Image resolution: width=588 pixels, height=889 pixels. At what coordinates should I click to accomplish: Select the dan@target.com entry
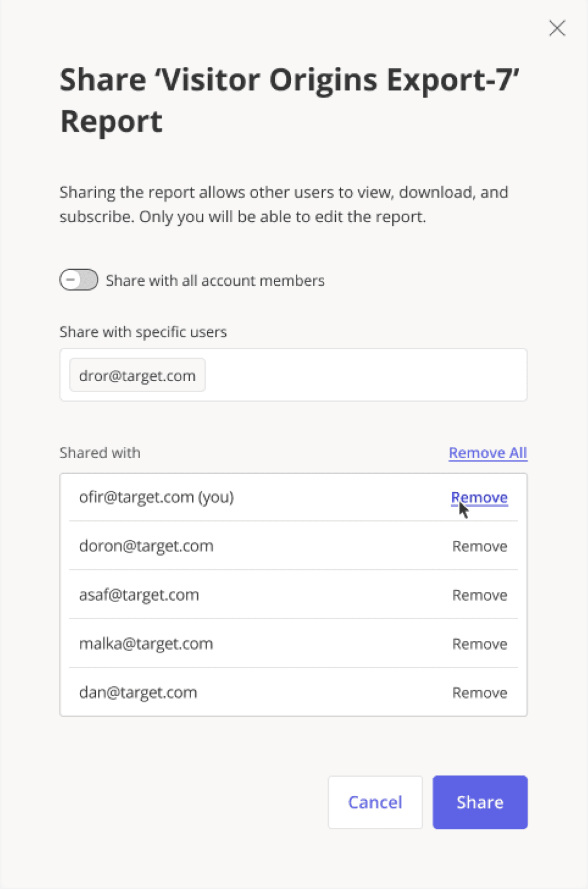(x=138, y=692)
